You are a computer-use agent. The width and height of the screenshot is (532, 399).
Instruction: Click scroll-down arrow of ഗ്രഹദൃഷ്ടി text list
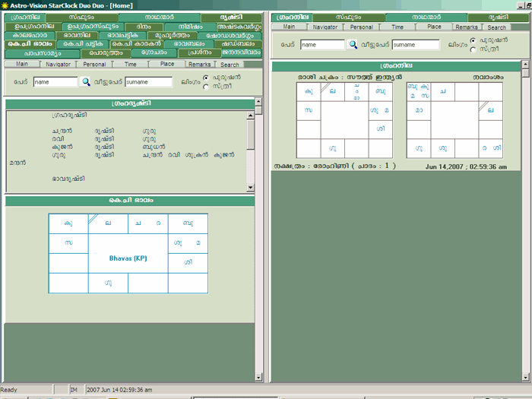point(250,187)
